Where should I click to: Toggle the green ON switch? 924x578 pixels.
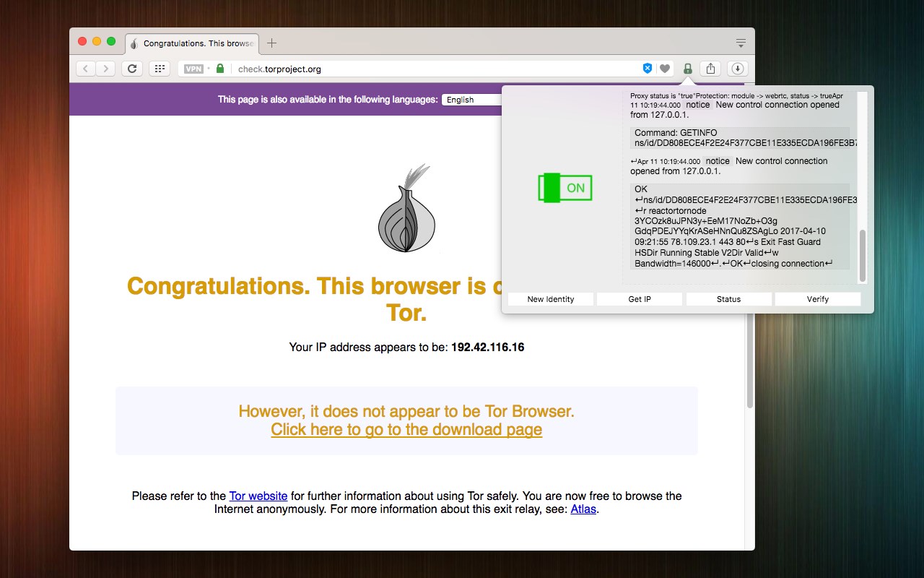tap(565, 188)
